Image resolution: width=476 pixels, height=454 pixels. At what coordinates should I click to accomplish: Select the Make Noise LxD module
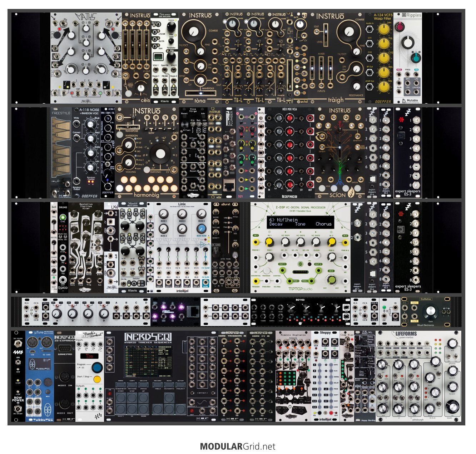[x=111, y=247]
